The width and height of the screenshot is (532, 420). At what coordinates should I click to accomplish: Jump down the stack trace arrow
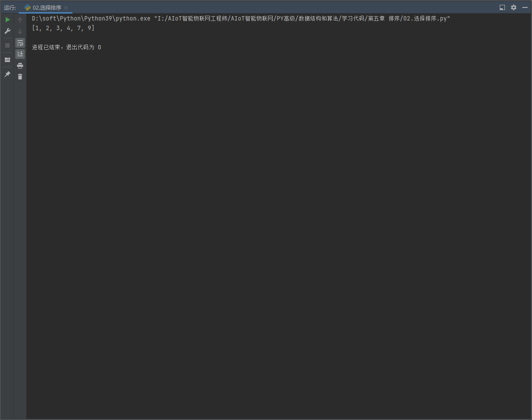tap(20, 31)
